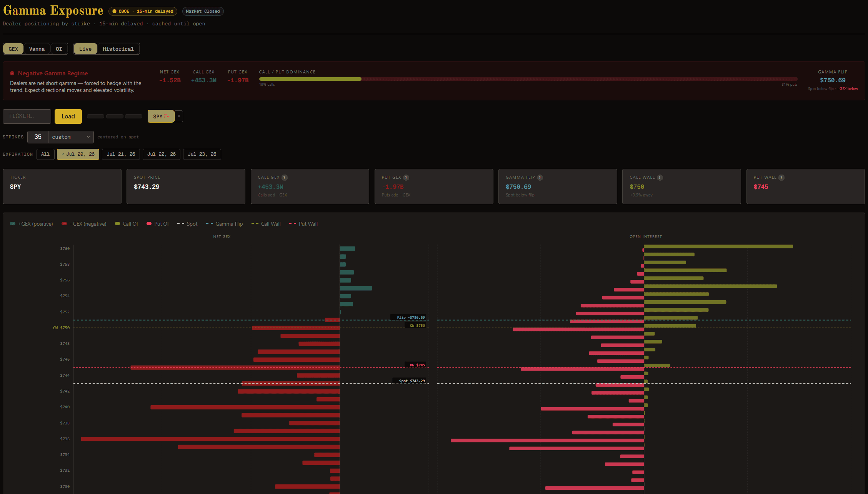868x494 pixels.
Task: Click the $760 call OI bar
Action: 718,246
